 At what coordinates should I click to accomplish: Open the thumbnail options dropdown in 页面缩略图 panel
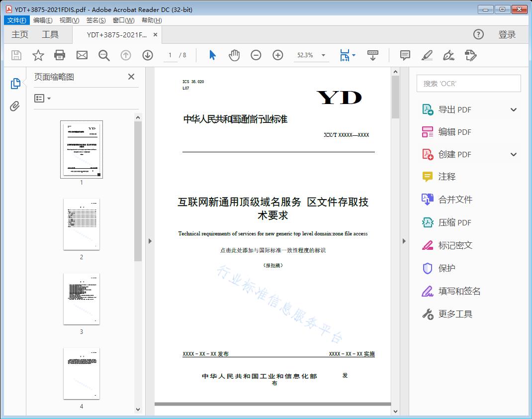pyautogui.click(x=43, y=98)
